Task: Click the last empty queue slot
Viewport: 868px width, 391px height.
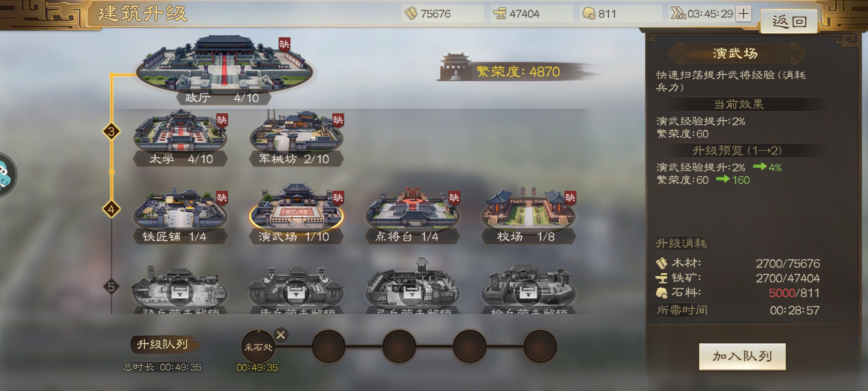Action: [x=540, y=346]
